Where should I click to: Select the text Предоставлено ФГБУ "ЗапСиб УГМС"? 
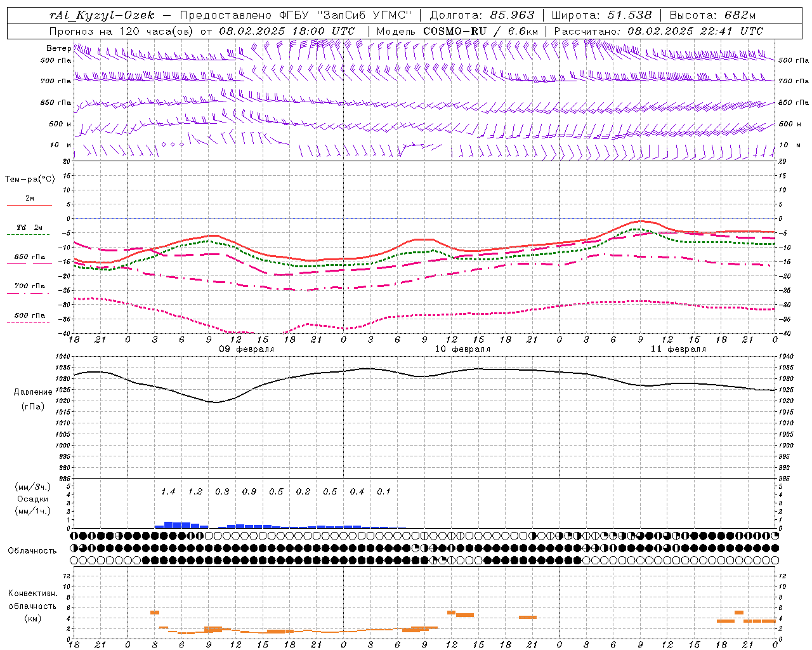(x=296, y=15)
